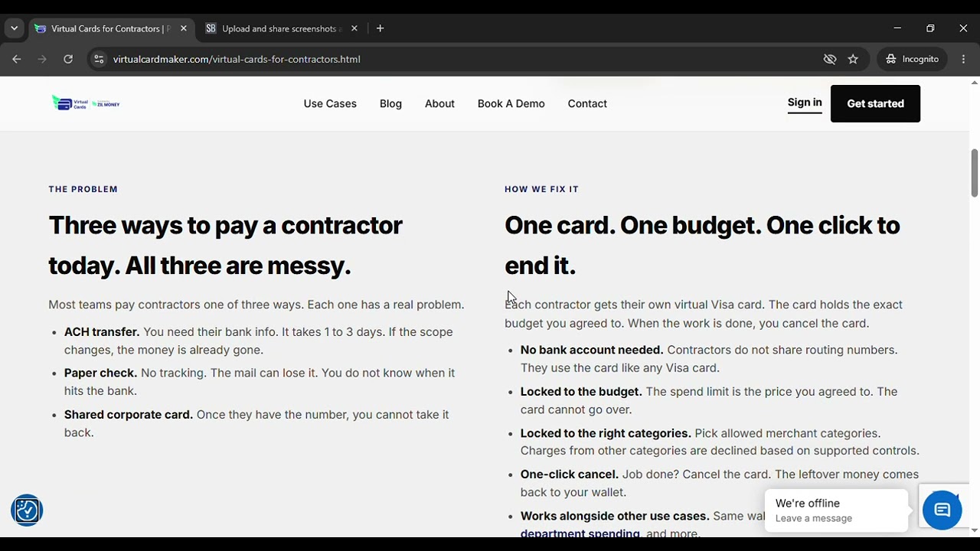Click 'Paper check.' bold text
The height and width of the screenshot is (551, 980).
coord(100,373)
